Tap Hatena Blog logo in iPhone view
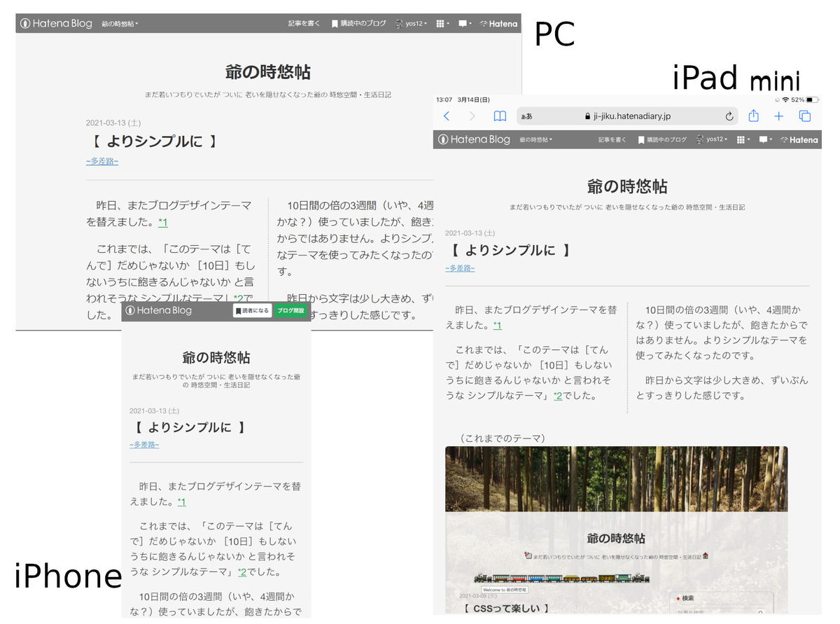Viewport: 840px width, 624px height. 158,310
